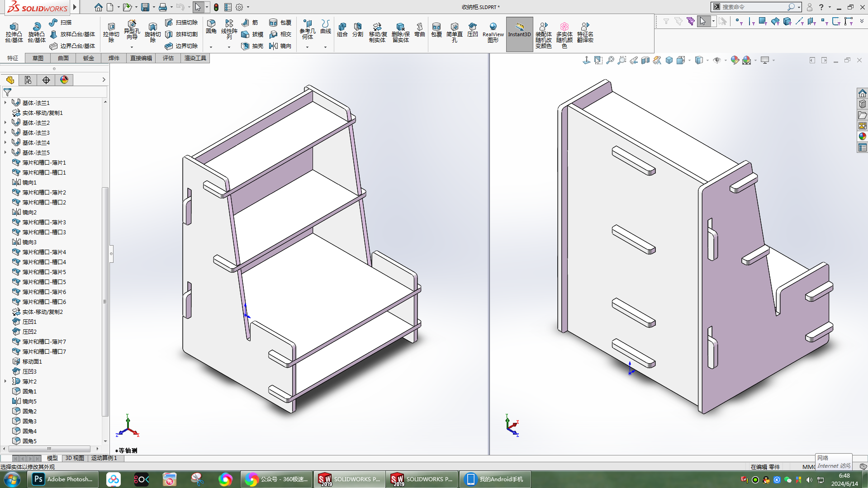Click the 旋转切除 revolved cut tool
Image resolution: width=868 pixels, height=488 pixels.
(x=152, y=32)
